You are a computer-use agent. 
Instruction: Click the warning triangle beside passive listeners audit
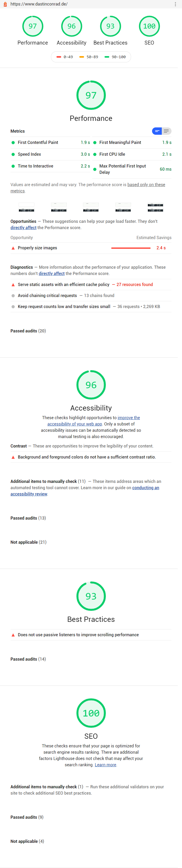point(13,634)
